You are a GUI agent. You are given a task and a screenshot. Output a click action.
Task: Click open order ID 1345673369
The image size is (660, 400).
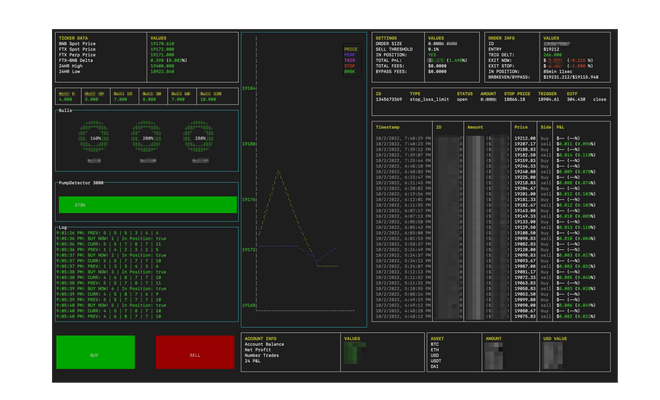pyautogui.click(x=389, y=99)
